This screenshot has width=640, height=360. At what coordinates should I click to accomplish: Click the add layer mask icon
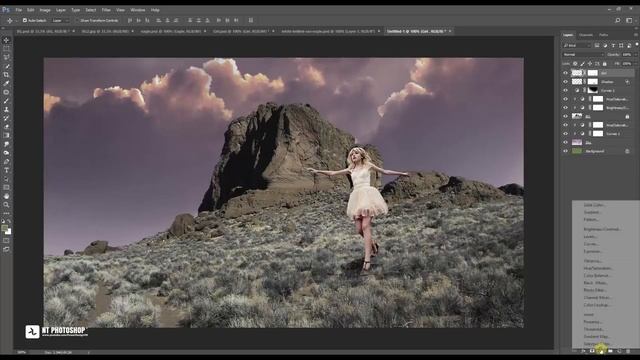pos(592,351)
